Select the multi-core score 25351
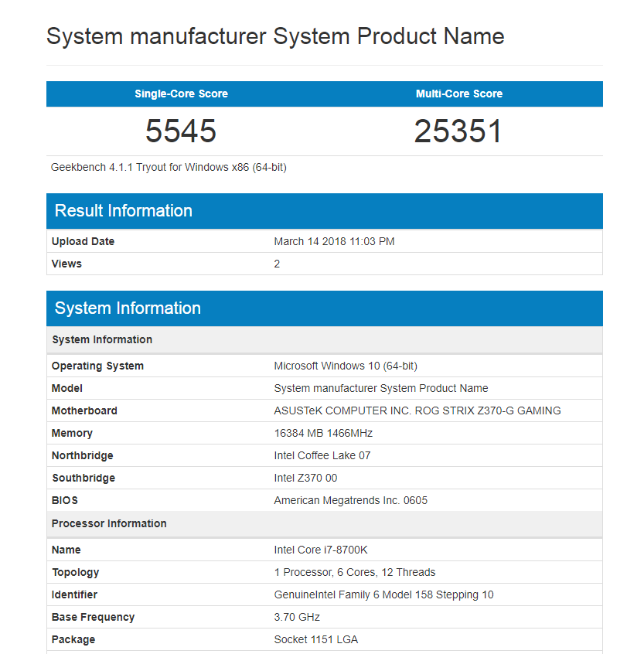 point(458,131)
